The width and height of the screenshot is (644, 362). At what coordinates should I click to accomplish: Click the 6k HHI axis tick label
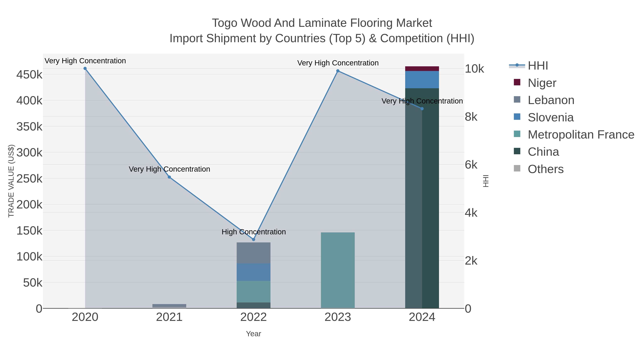click(471, 165)
